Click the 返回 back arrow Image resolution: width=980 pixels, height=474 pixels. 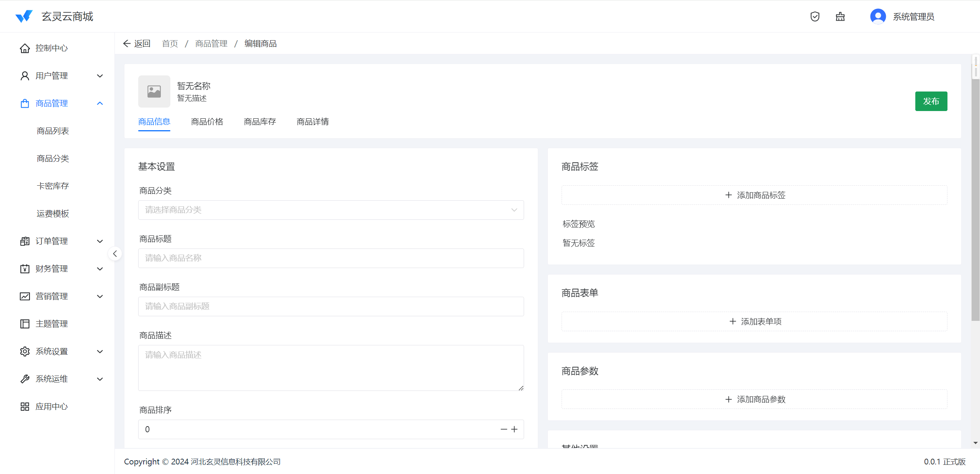pyautogui.click(x=127, y=44)
